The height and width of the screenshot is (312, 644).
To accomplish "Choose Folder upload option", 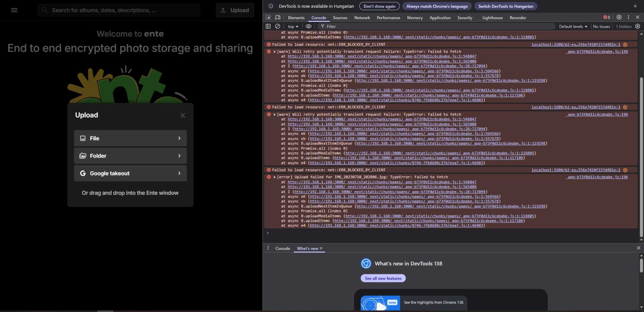I will point(130,156).
